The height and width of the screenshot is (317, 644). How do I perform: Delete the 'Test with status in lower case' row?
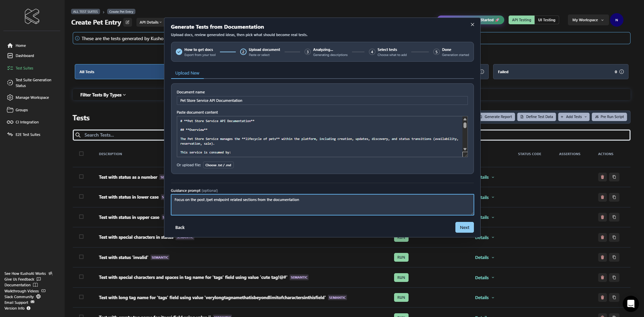pos(602,197)
